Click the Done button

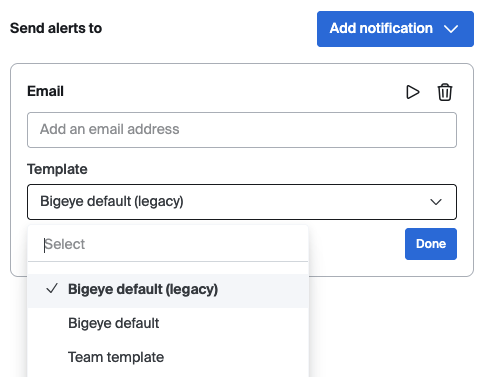point(431,244)
